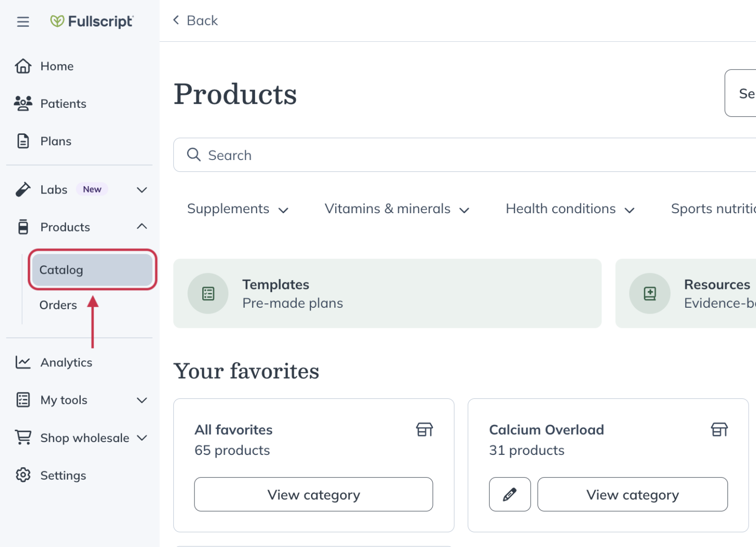This screenshot has height=547, width=756.
Task: Open Orders from the sidebar
Action: tap(58, 305)
